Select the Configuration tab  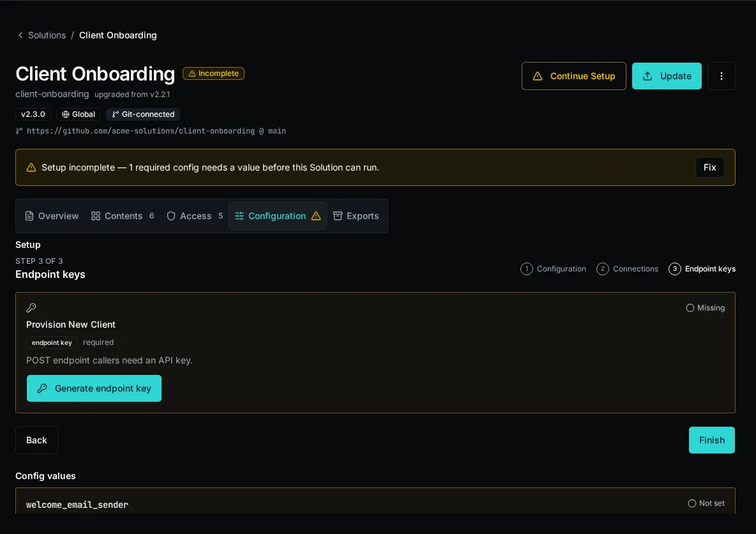[278, 216]
